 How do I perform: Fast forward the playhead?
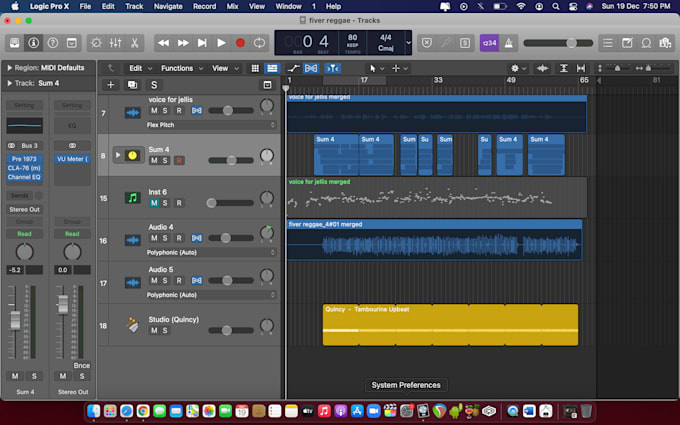pos(183,43)
